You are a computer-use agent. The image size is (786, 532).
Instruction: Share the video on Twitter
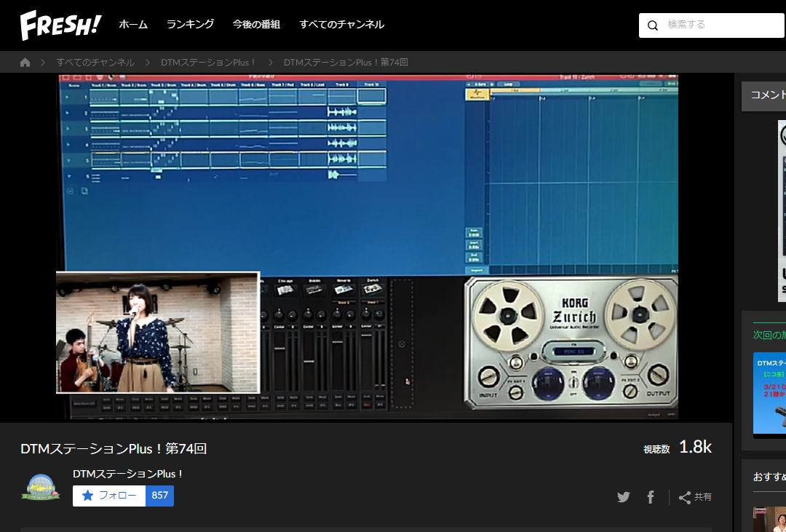pyautogui.click(x=624, y=497)
